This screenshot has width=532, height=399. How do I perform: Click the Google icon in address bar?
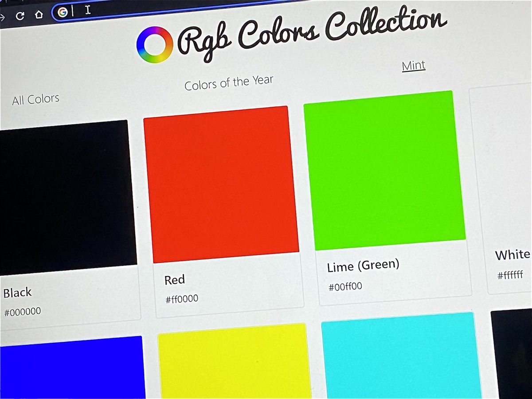[x=63, y=12]
